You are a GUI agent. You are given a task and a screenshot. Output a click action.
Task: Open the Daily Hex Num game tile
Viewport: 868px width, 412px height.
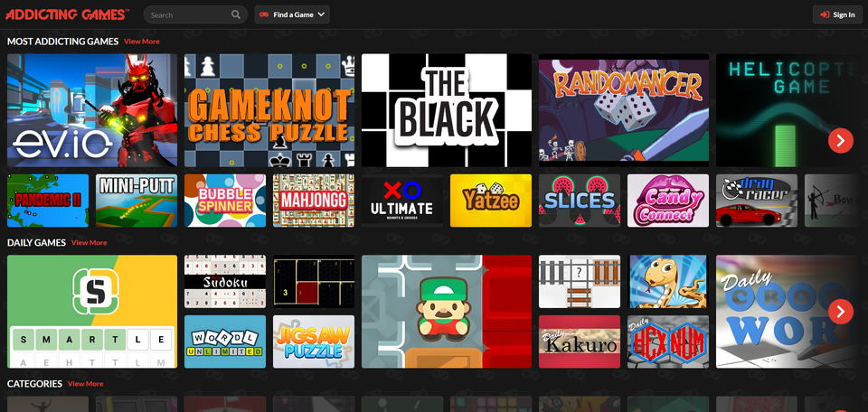[668, 342]
